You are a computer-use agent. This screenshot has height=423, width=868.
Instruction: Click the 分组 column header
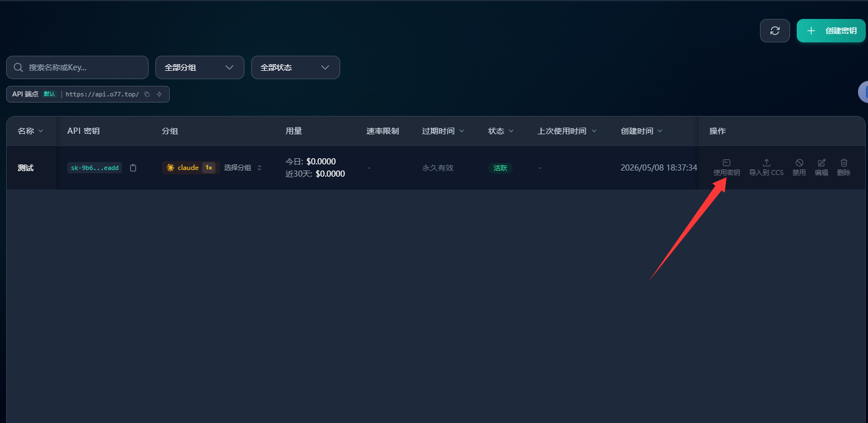tap(170, 131)
